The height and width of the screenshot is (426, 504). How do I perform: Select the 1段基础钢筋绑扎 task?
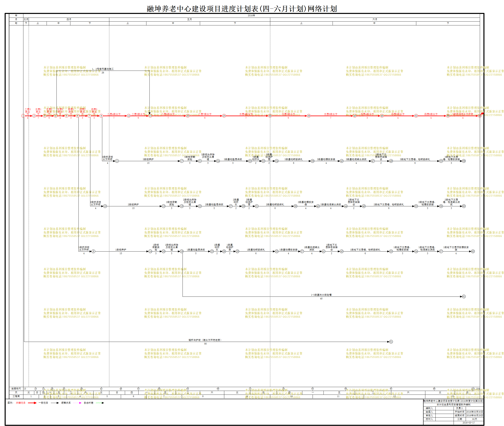[256, 250]
